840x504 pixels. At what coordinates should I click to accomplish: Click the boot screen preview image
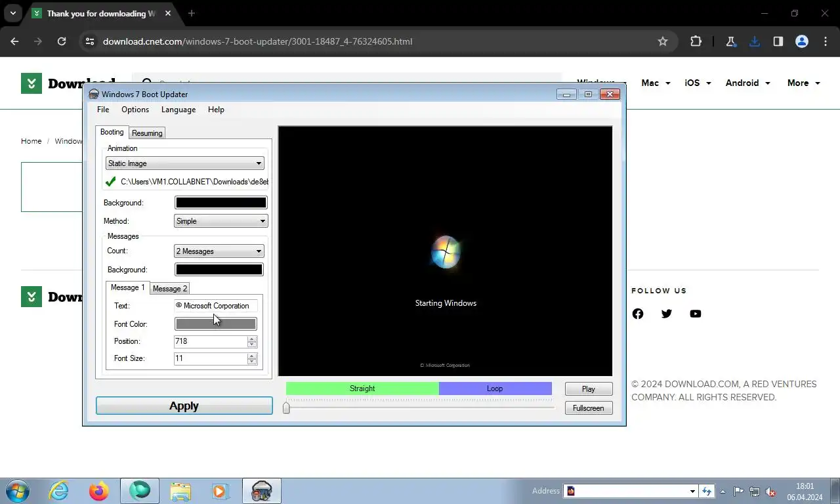(x=446, y=251)
